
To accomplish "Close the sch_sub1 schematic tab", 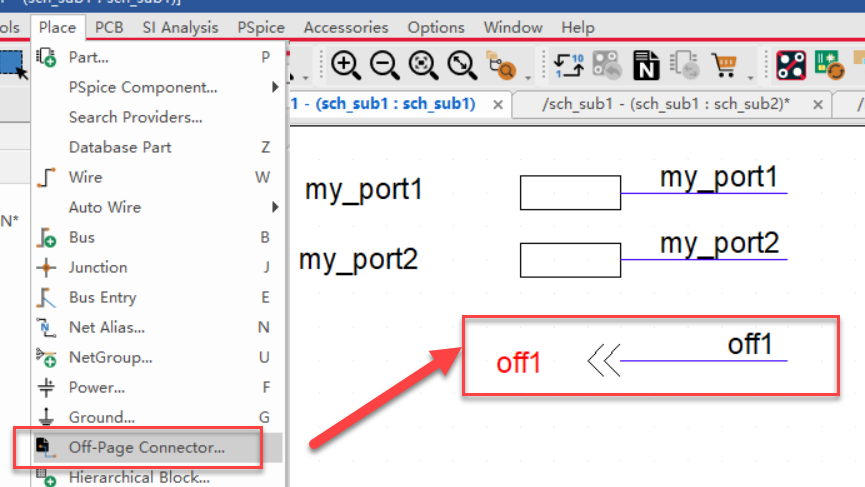I will click(496, 104).
